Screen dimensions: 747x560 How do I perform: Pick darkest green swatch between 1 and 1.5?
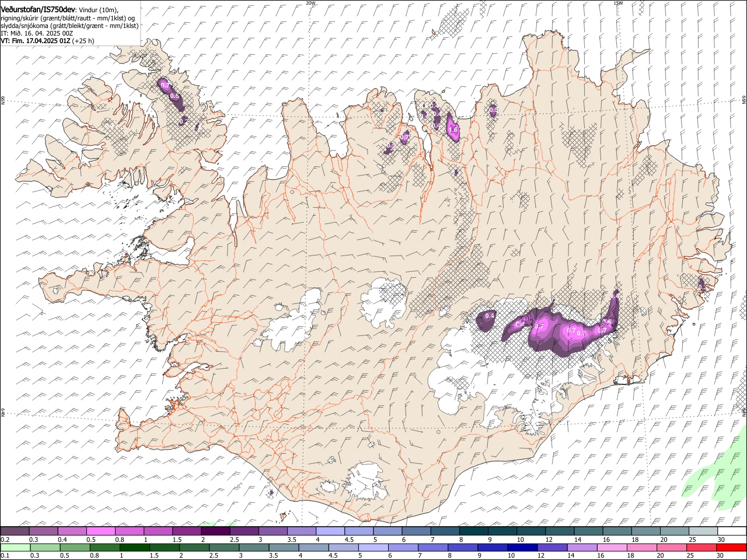[x=135, y=547]
